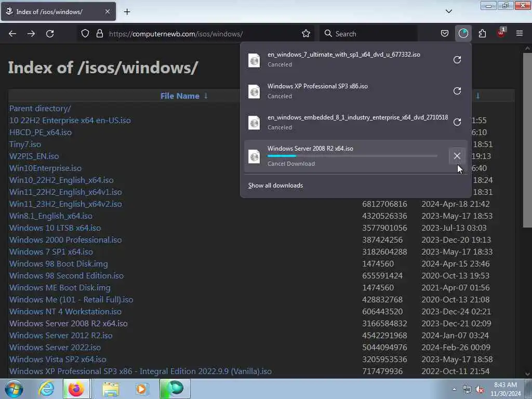Image resolution: width=532 pixels, height=399 pixels.
Task: Go forward with the forward arrow
Action: coord(31,34)
